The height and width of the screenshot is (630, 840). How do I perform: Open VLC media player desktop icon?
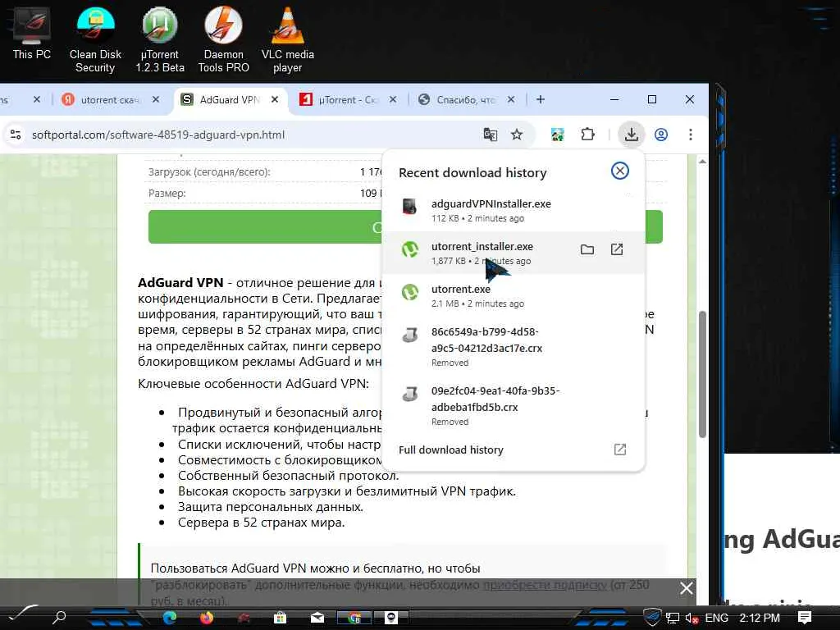tap(288, 39)
